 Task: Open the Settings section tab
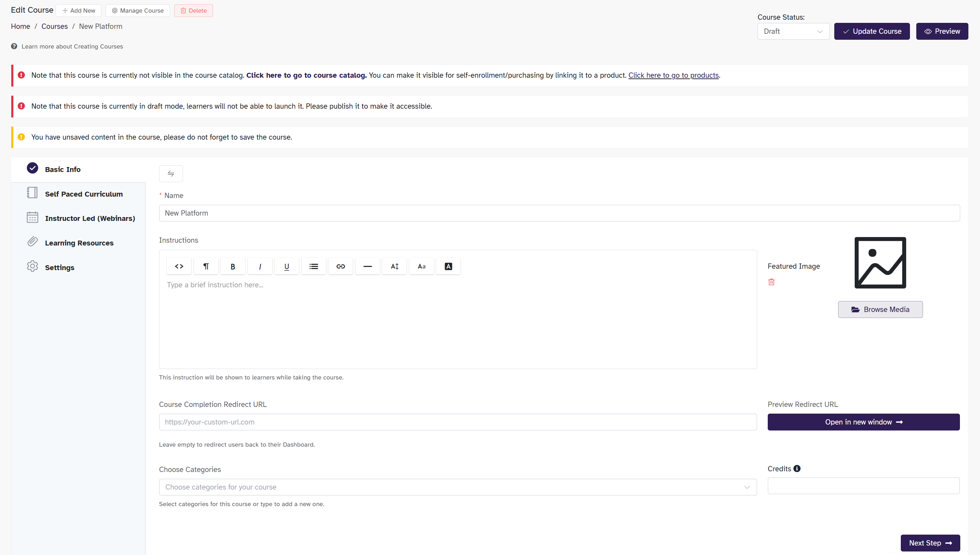(59, 267)
